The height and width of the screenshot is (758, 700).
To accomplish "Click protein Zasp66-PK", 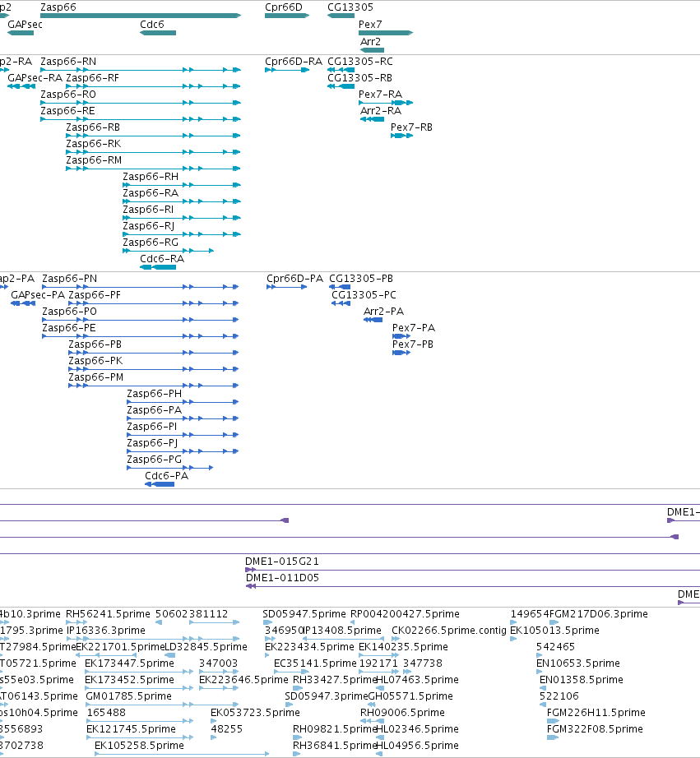I will (x=95, y=361).
